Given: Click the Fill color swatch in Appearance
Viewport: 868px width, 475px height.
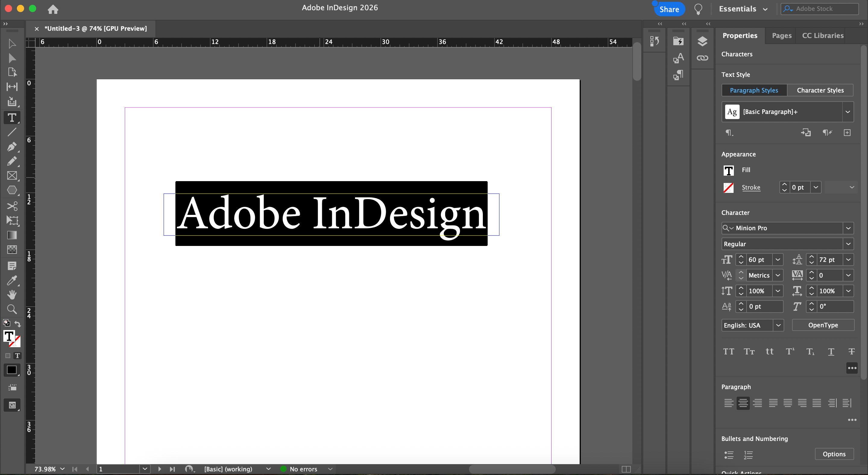Looking at the screenshot, I should point(728,171).
